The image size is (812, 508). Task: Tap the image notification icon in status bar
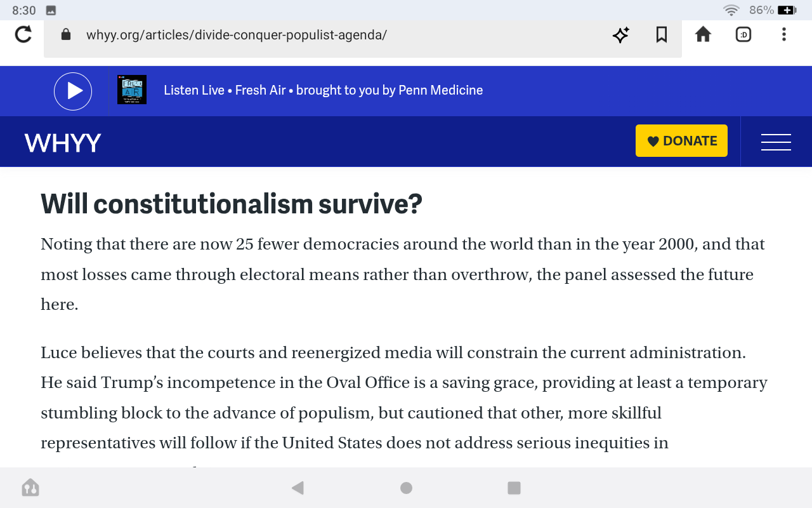point(51,10)
